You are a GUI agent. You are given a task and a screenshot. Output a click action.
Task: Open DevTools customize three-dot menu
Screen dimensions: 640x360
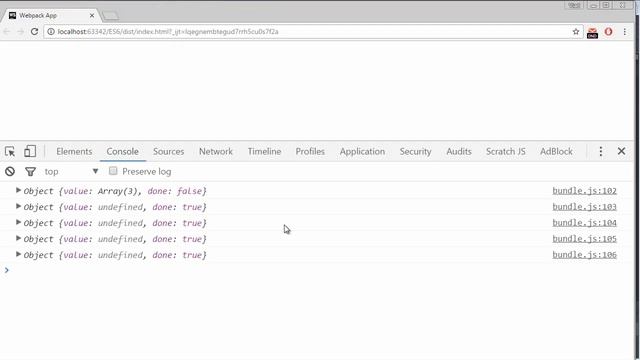(x=600, y=151)
